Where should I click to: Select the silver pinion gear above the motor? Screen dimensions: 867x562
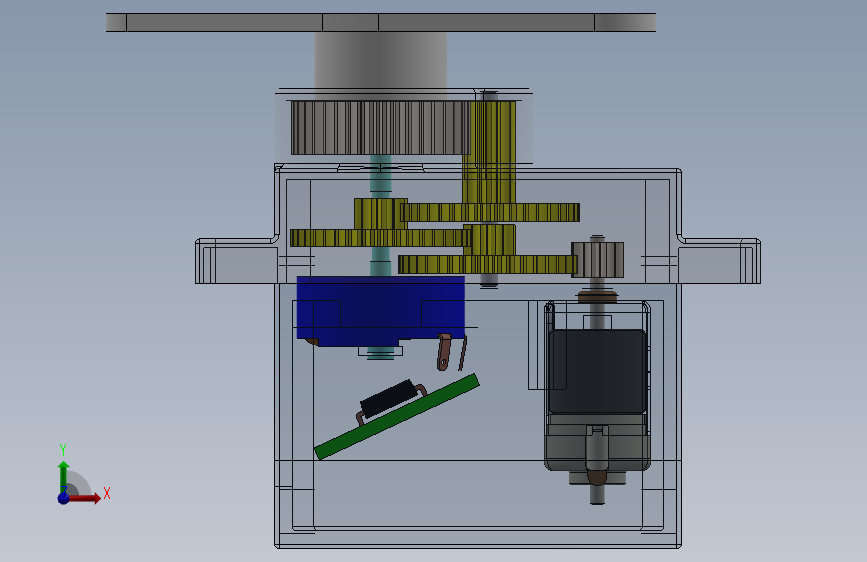point(598,259)
